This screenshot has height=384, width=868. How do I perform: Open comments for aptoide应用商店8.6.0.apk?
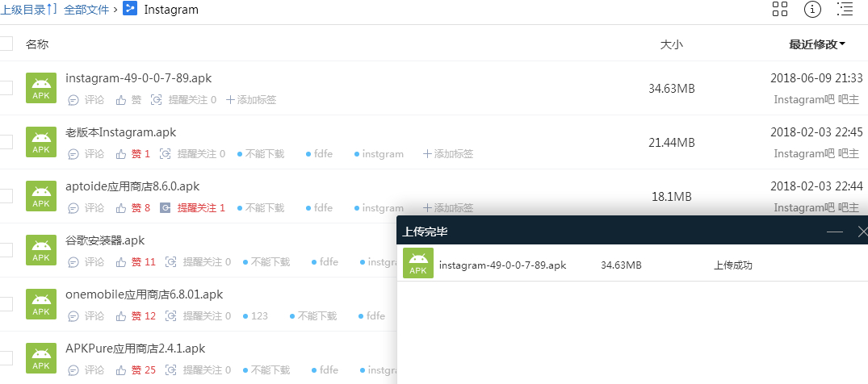point(86,208)
